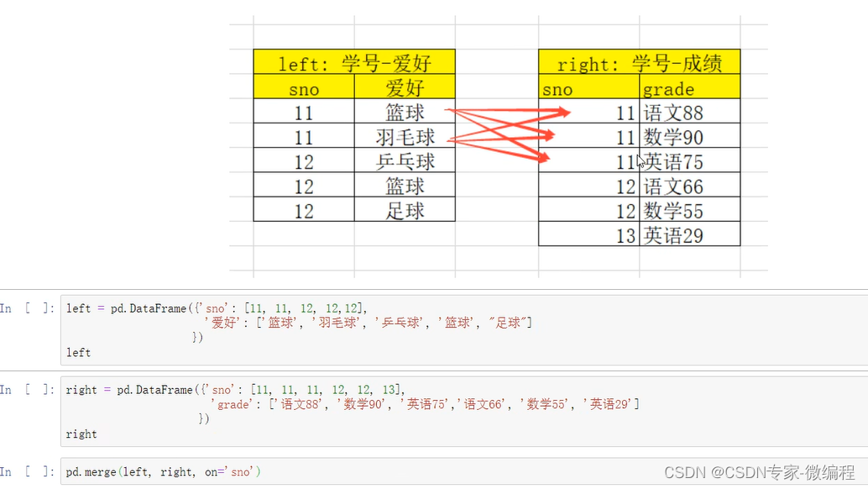
Task: Select the 英语29 cell
Action: [690, 234]
